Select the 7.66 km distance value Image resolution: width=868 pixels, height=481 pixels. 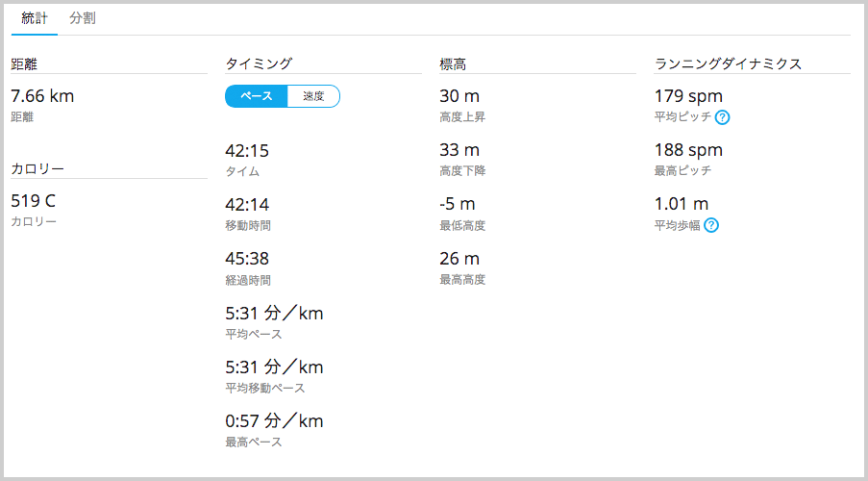point(42,96)
